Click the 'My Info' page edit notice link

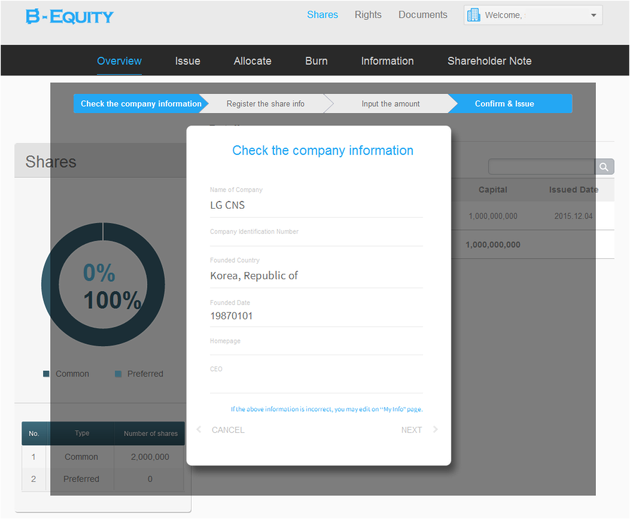pyautogui.click(x=327, y=409)
